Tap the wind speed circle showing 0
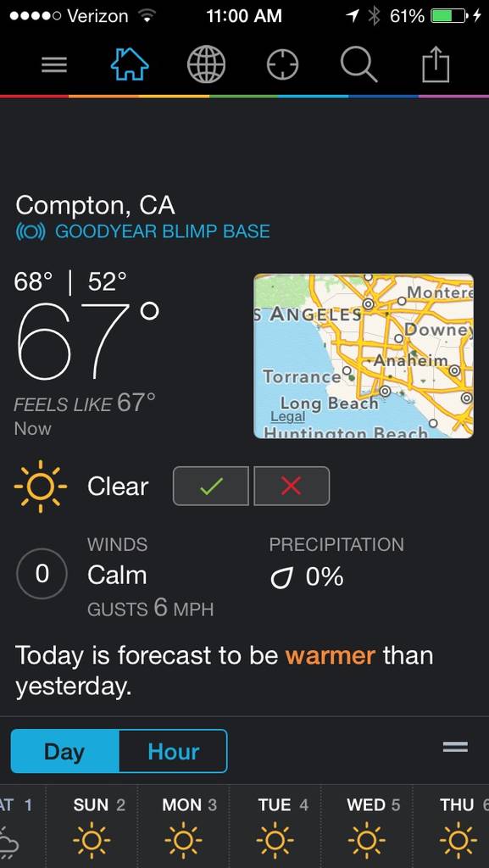 point(42,574)
